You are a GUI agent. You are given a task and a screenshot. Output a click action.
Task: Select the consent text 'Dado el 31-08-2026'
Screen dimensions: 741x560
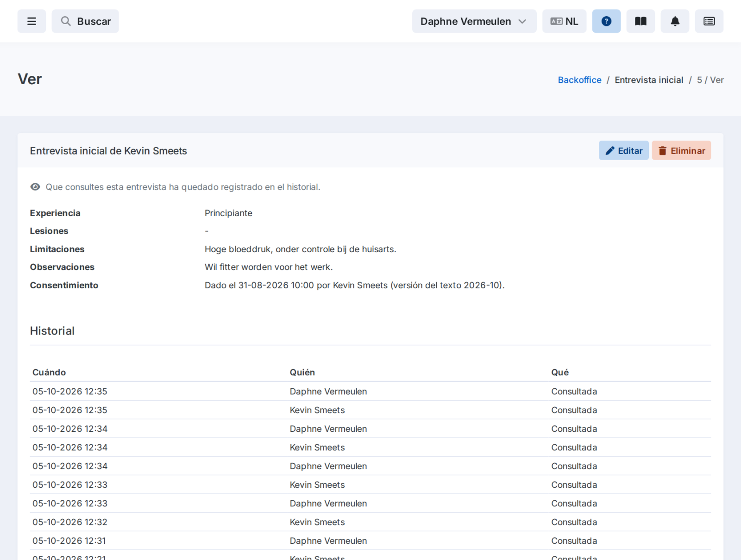click(x=355, y=286)
